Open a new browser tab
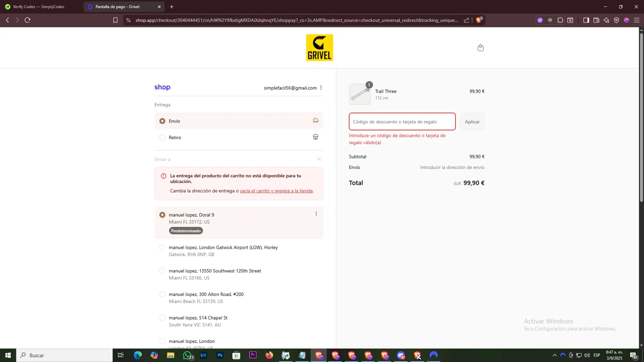Screen dimensions: 644x362 pyautogui.click(x=172, y=6)
